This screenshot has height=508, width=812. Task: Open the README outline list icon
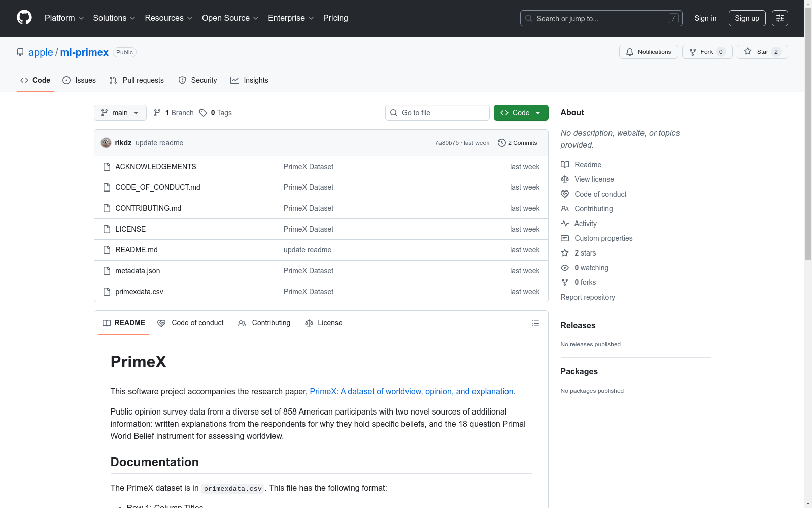click(x=535, y=323)
